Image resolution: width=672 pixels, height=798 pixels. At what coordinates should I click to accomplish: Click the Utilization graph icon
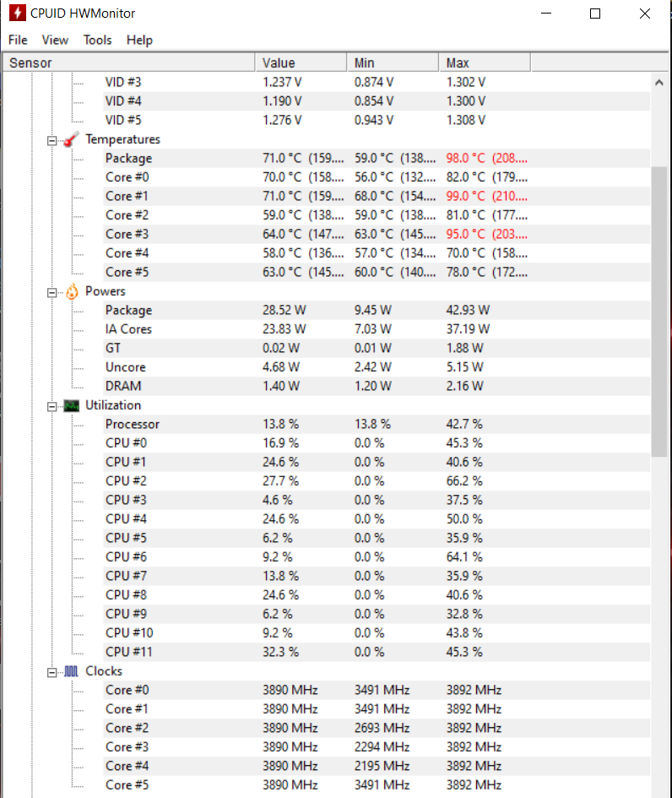click(x=72, y=405)
